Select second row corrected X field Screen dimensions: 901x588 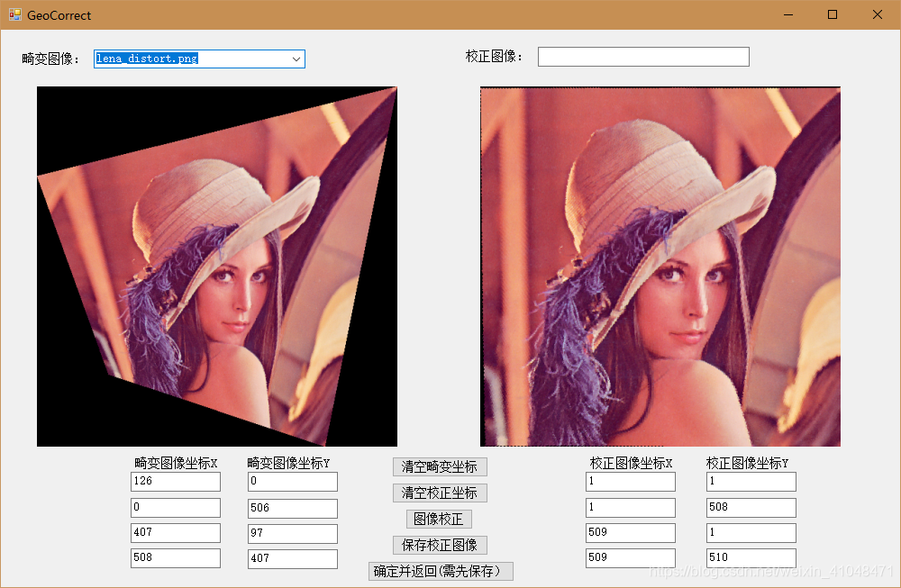point(631,508)
